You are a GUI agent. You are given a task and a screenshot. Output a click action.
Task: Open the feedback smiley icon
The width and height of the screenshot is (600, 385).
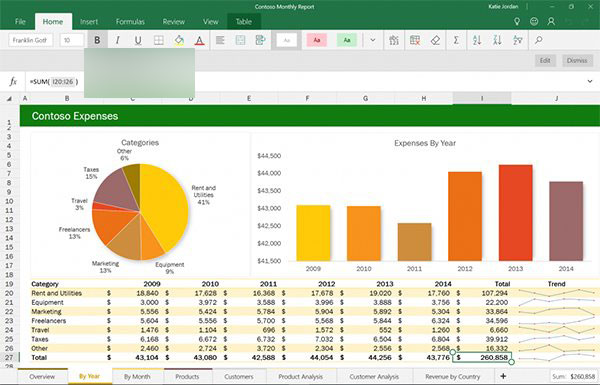click(x=534, y=21)
